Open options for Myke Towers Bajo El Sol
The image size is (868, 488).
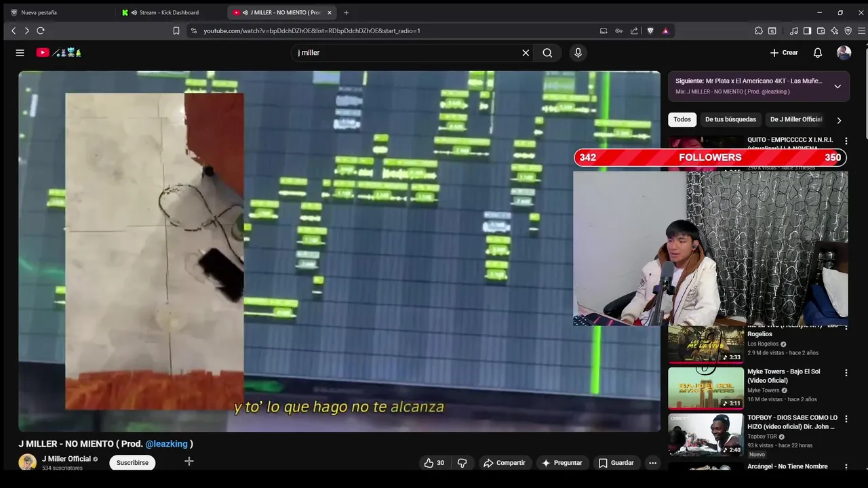[846, 373]
